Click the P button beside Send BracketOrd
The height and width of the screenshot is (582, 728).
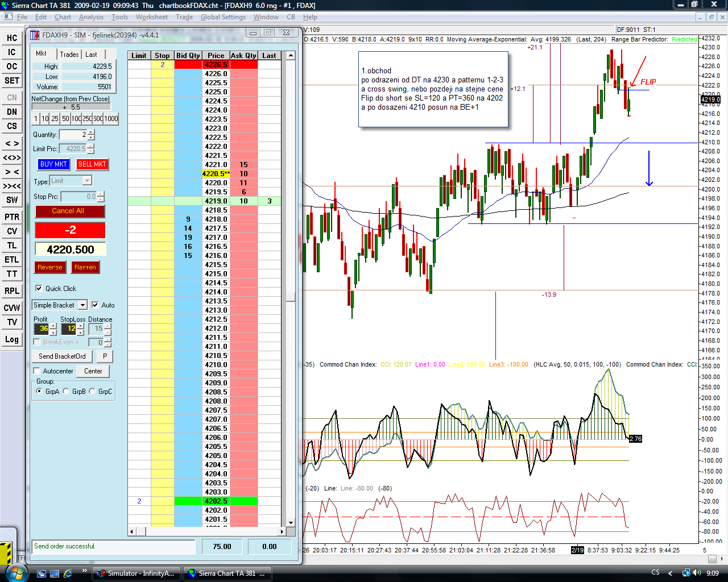(105, 356)
